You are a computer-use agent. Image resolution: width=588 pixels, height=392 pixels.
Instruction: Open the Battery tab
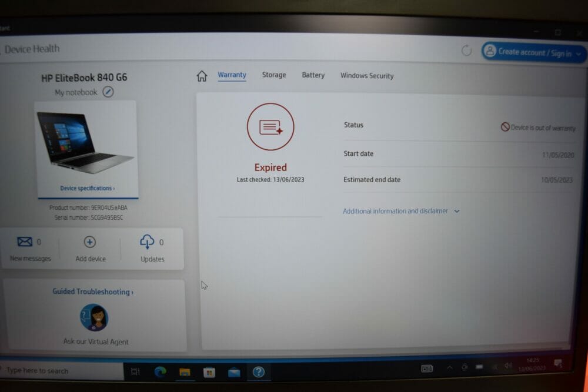pyautogui.click(x=313, y=75)
